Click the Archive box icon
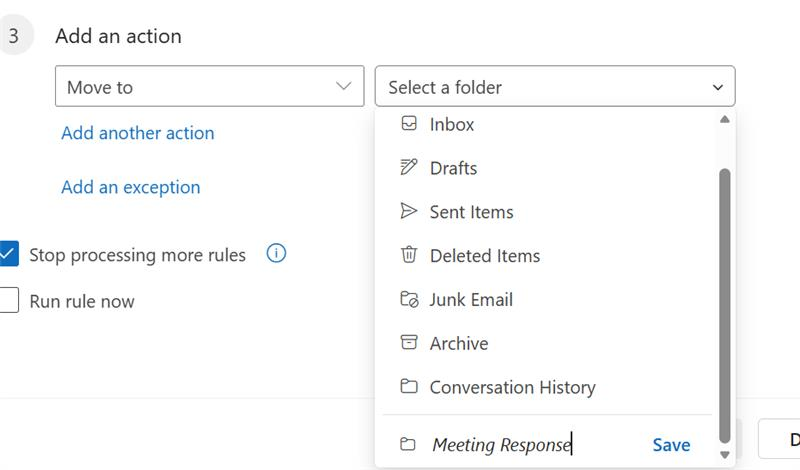The height and width of the screenshot is (470, 800). pos(408,343)
